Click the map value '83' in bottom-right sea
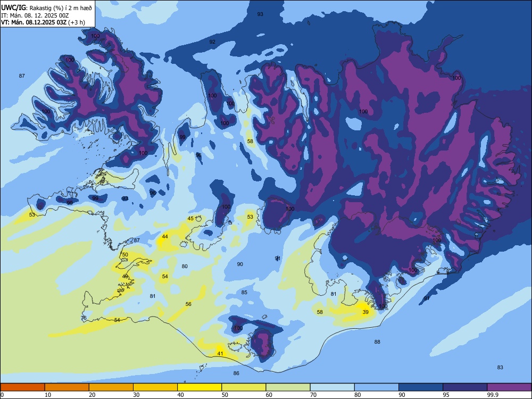The width and height of the screenshot is (532, 399). pos(500,368)
